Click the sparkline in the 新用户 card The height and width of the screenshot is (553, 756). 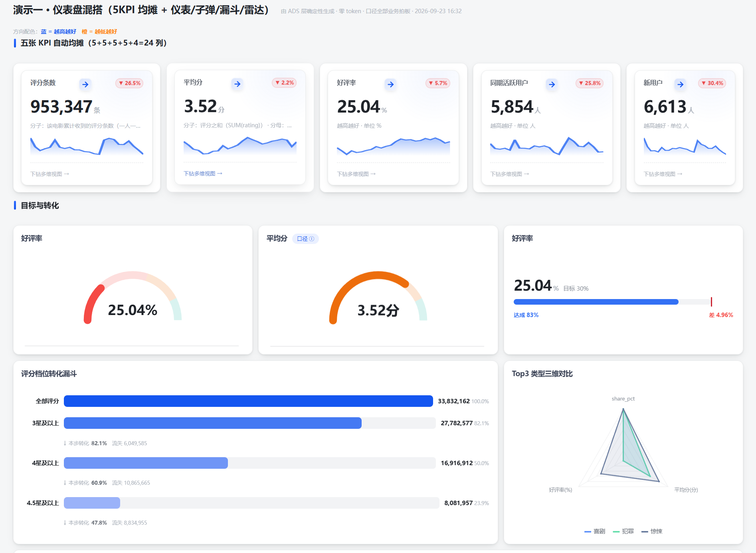point(685,147)
